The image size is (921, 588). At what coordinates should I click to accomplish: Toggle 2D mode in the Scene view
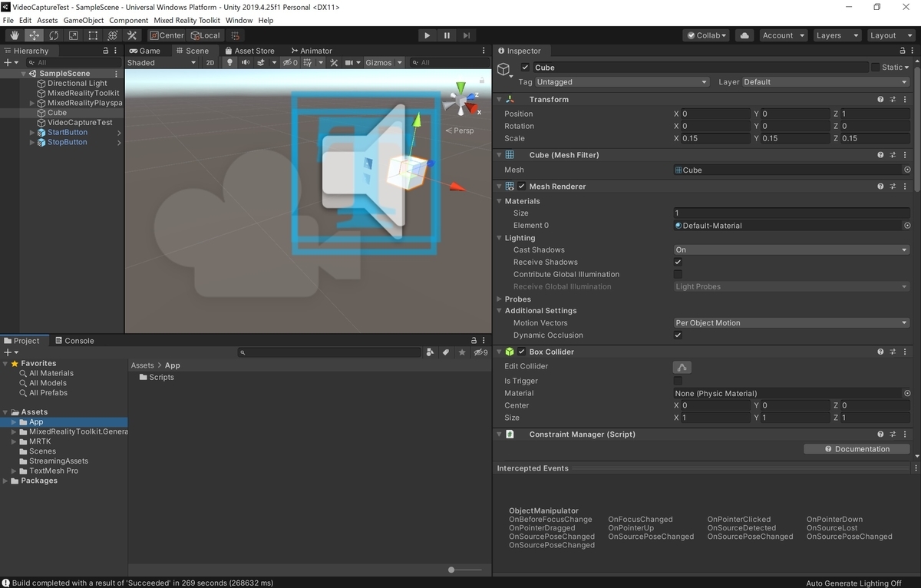pos(210,63)
